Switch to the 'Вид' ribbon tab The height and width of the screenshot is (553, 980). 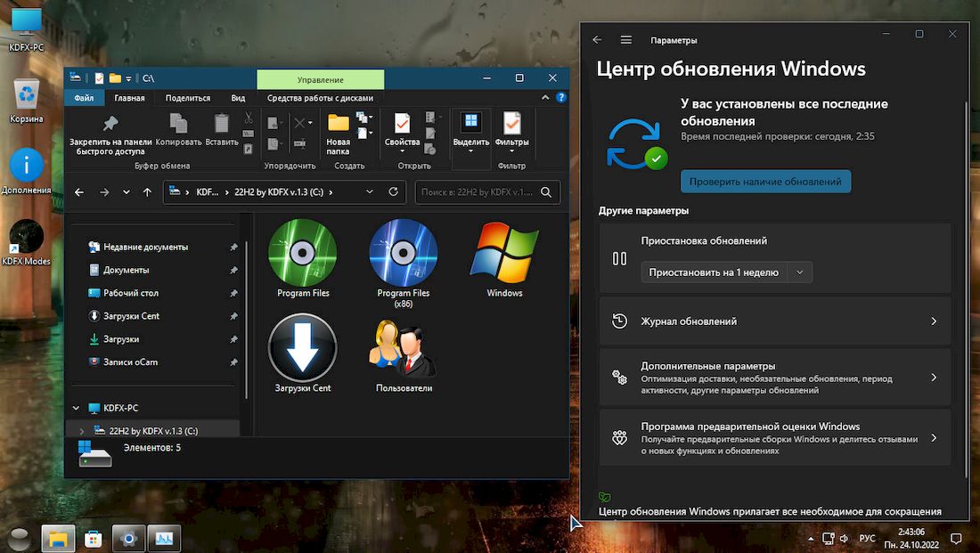tap(238, 98)
